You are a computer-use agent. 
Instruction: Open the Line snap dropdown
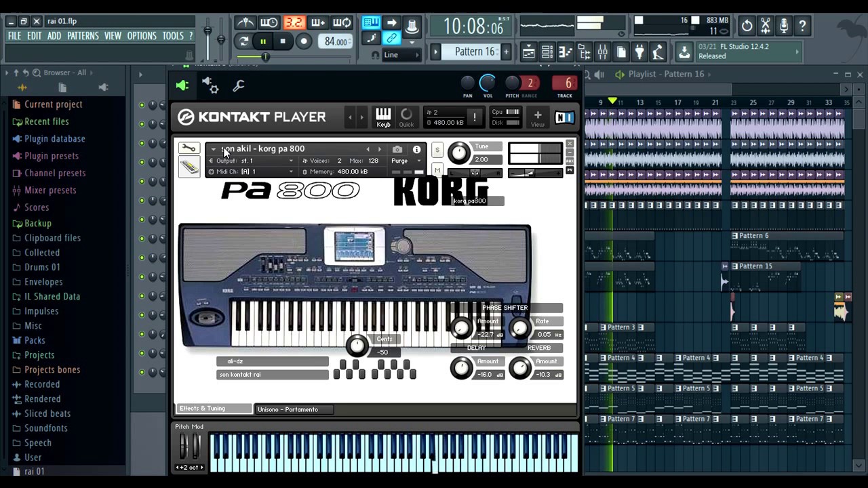[402, 55]
